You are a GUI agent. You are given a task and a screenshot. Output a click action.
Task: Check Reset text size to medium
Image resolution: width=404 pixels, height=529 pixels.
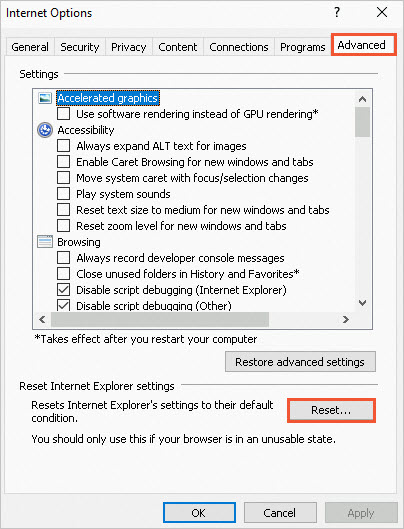tap(63, 210)
